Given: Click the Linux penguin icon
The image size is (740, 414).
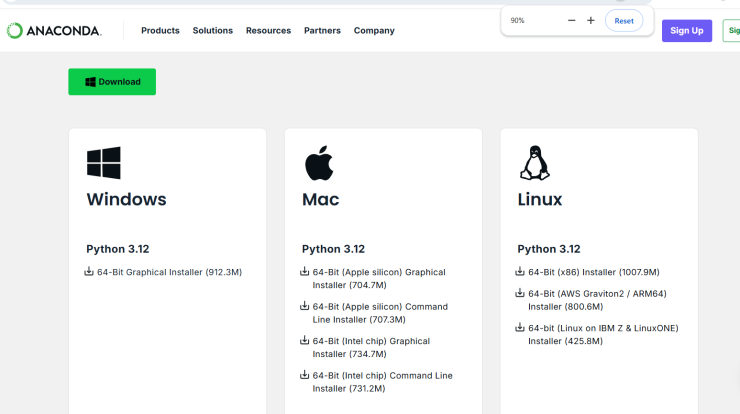Looking at the screenshot, I should pyautogui.click(x=535, y=163).
